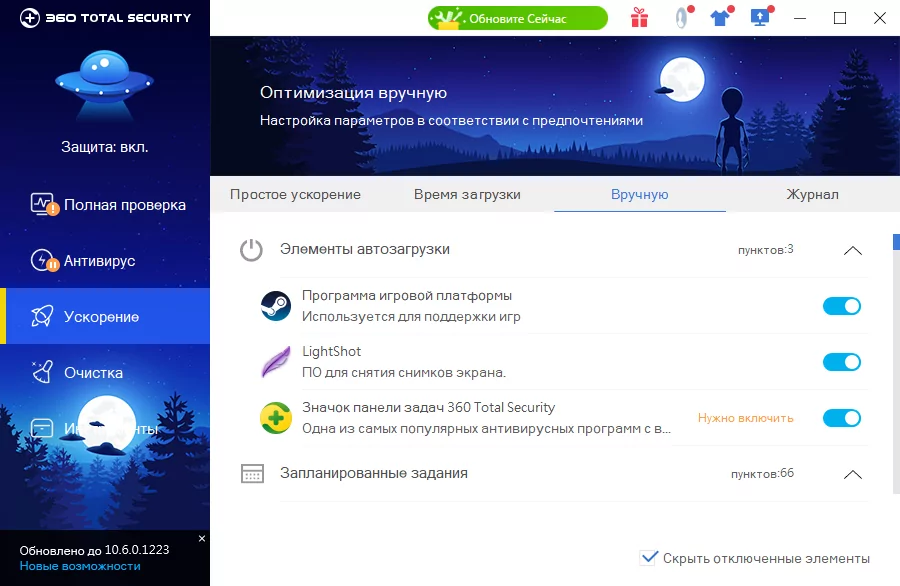
Task: Click 'Элементы автозагрузки' section heading
Action: coord(364,249)
